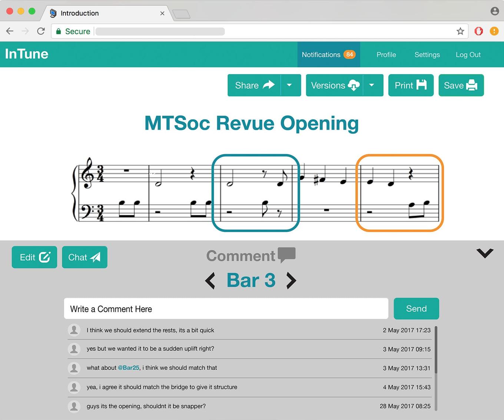Click the comments list scrollbar
The image size is (504, 420).
pyautogui.click(x=436, y=350)
